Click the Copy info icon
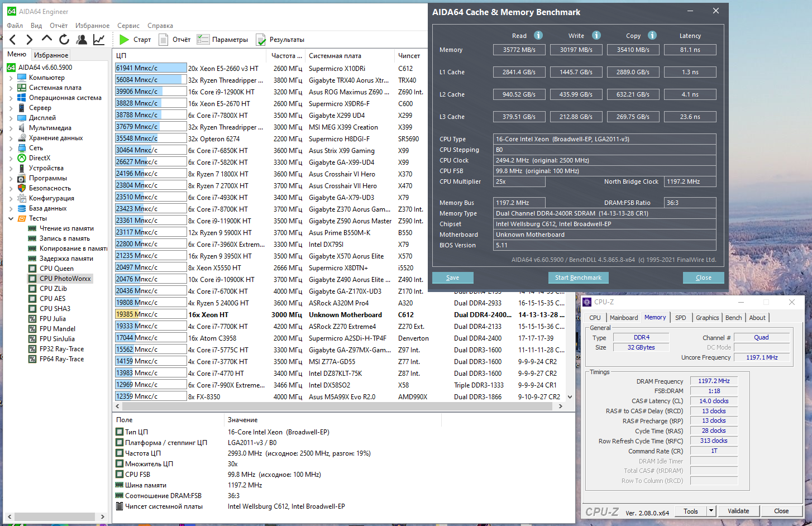 pyautogui.click(x=652, y=35)
